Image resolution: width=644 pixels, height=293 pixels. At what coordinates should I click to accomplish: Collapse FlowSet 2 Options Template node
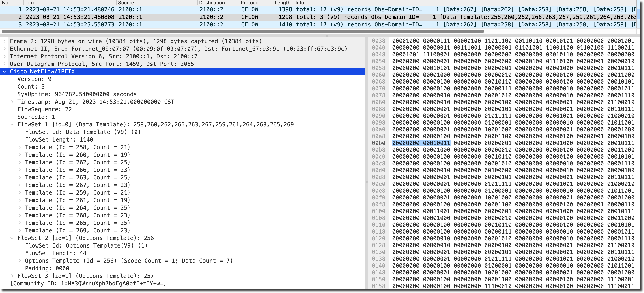click(12, 238)
